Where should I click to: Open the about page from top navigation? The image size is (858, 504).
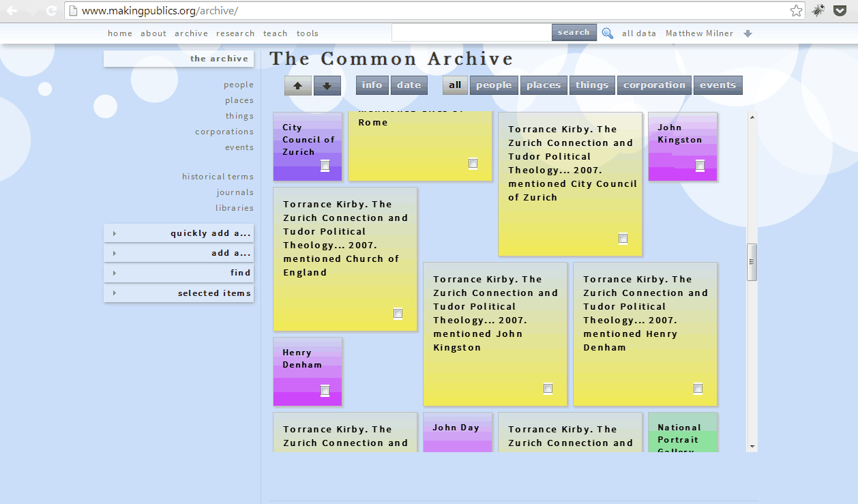pyautogui.click(x=153, y=33)
